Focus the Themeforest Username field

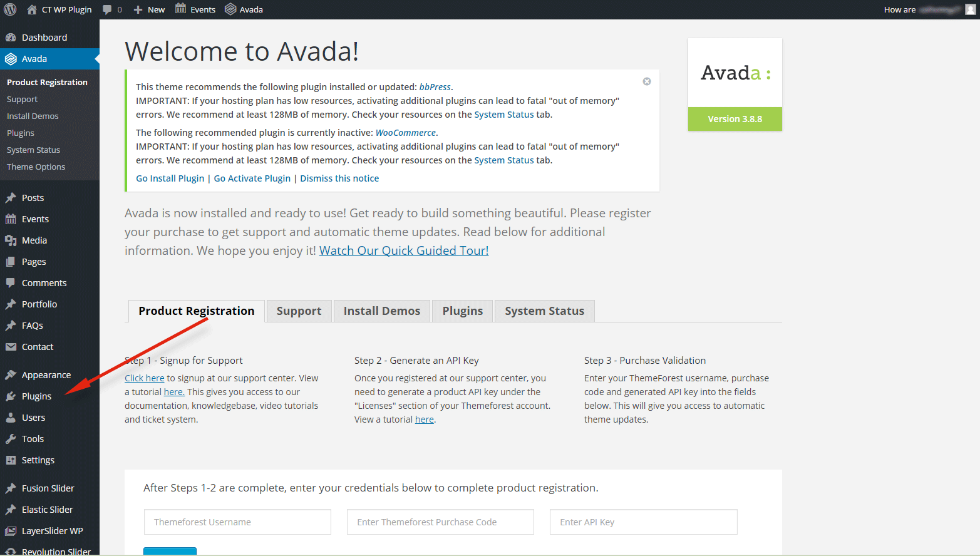237,522
